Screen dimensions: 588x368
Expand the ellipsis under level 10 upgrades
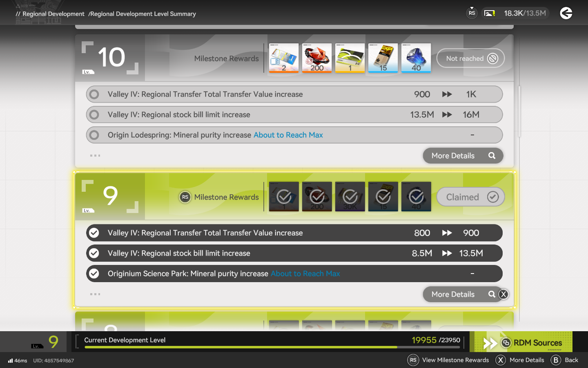click(95, 155)
